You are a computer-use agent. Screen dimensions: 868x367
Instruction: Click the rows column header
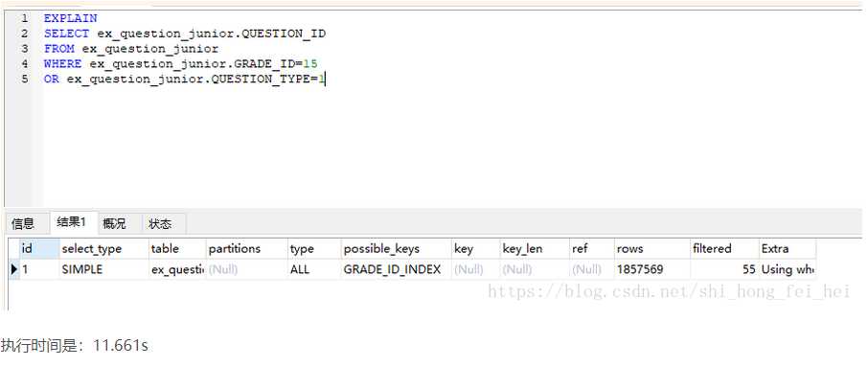coord(652,249)
